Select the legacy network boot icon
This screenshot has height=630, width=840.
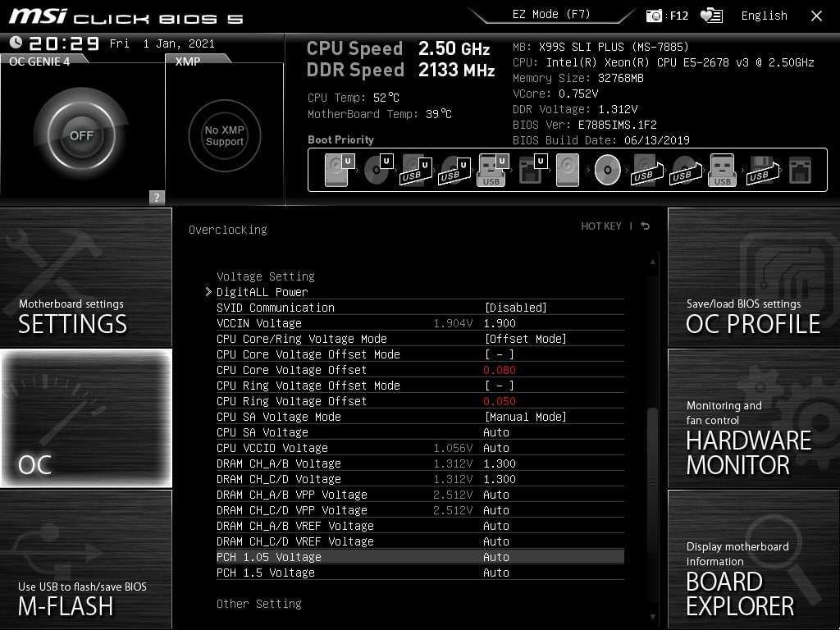[800, 170]
